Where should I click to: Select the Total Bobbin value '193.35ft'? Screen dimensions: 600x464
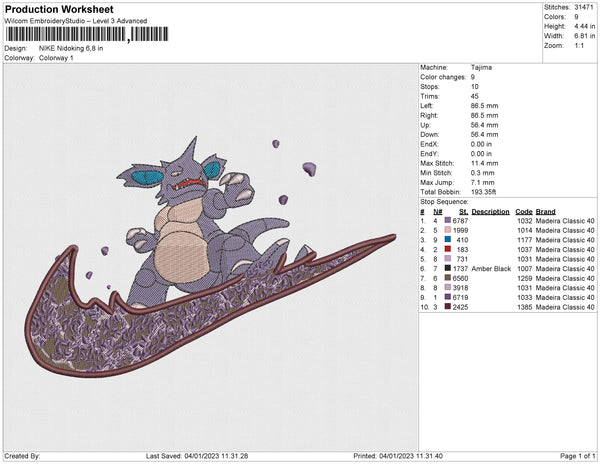pyautogui.click(x=483, y=192)
